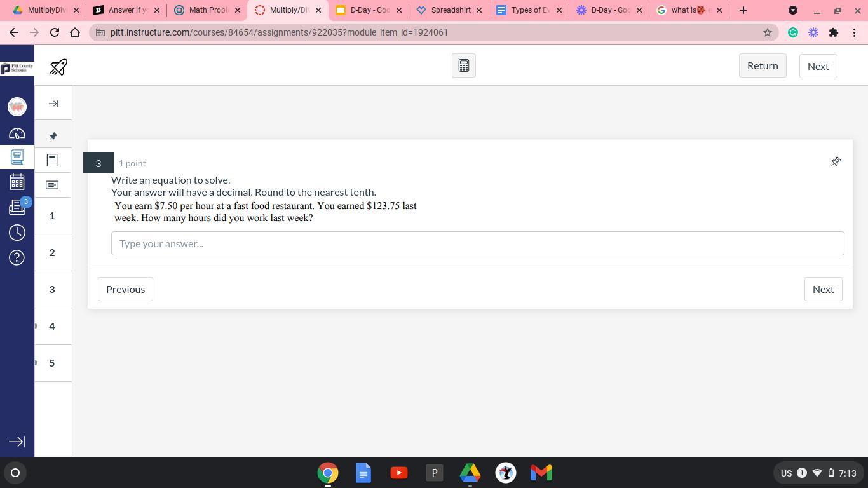The image size is (868, 488).
Task: Open the purple gear extension icon
Action: [813, 32]
